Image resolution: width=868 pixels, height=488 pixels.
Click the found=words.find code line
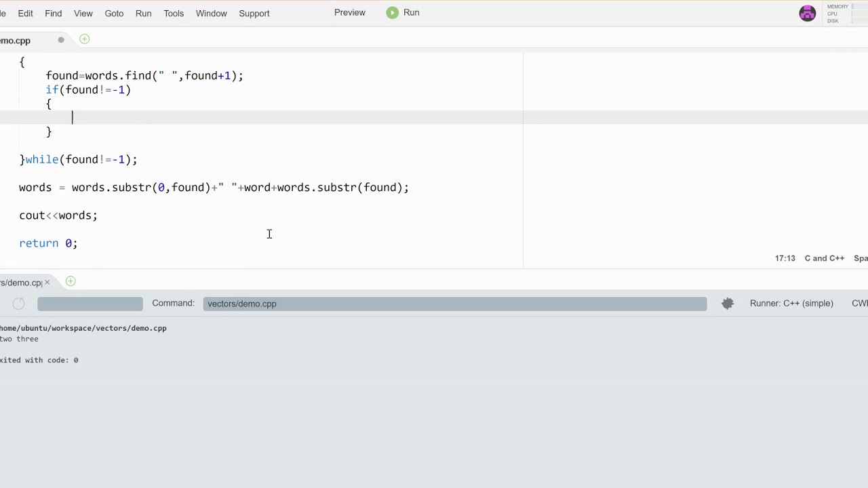[144, 76]
